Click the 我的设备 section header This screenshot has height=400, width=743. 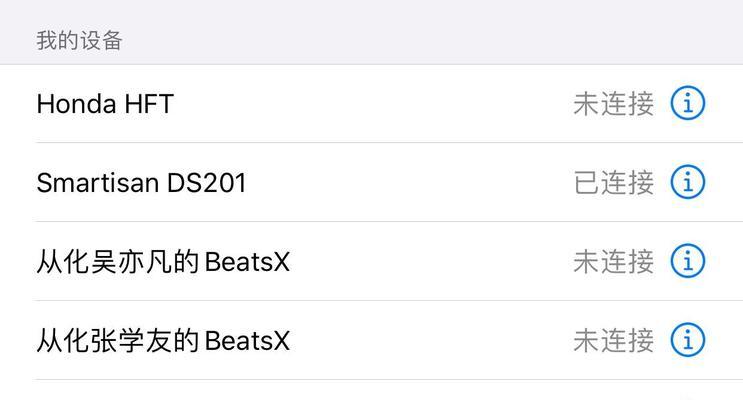pyautogui.click(x=80, y=40)
